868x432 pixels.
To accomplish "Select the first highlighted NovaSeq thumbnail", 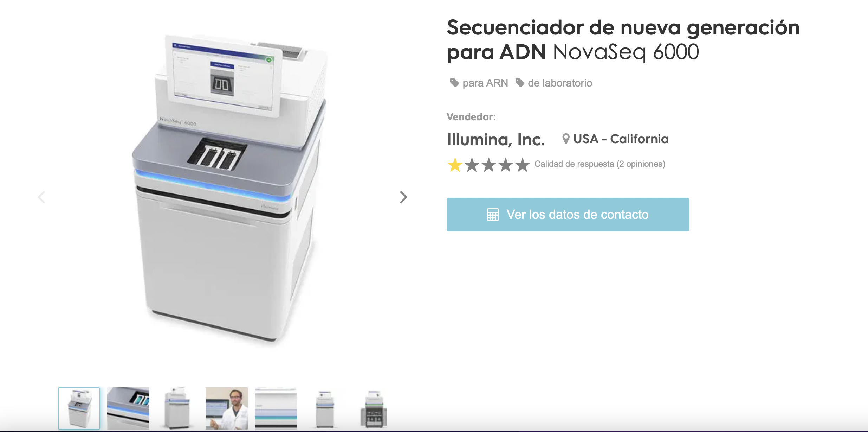I will tap(79, 408).
